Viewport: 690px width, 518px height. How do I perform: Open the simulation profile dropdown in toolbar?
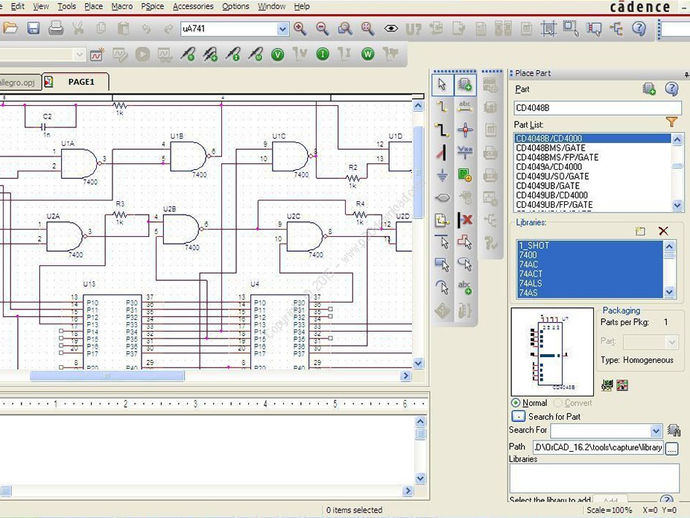tap(79, 55)
